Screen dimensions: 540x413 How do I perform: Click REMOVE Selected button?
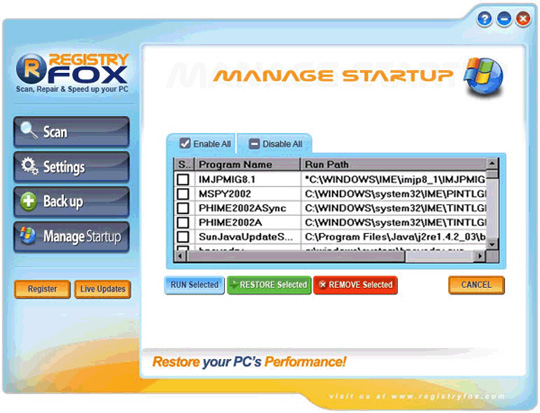click(x=355, y=285)
